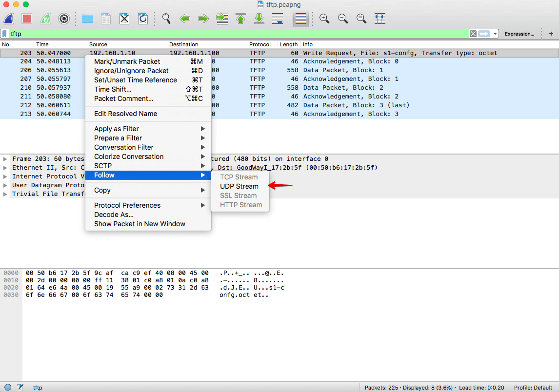Viewport: 559px width, 392px height.
Task: Expand the Internet Protocol tree row
Action: pos(5,176)
